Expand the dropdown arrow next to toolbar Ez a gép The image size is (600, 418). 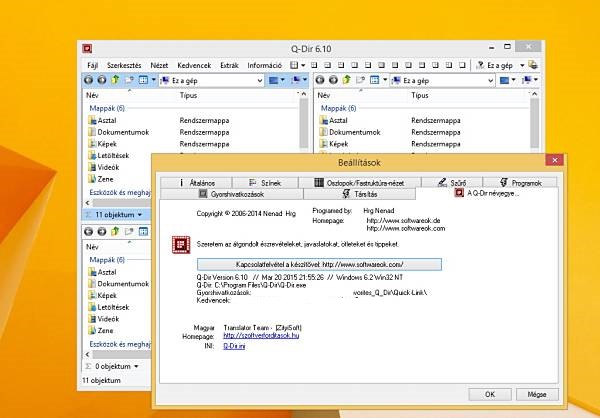(522, 65)
